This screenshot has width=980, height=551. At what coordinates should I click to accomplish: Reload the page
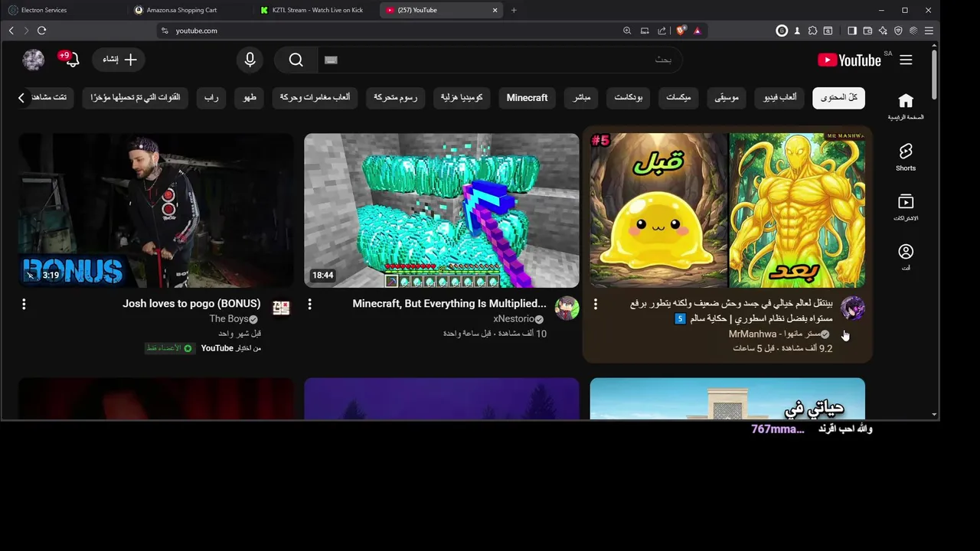(x=41, y=31)
